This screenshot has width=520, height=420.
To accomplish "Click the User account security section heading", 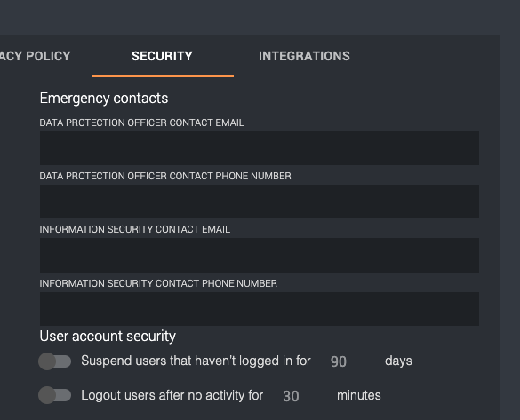I will click(108, 337).
